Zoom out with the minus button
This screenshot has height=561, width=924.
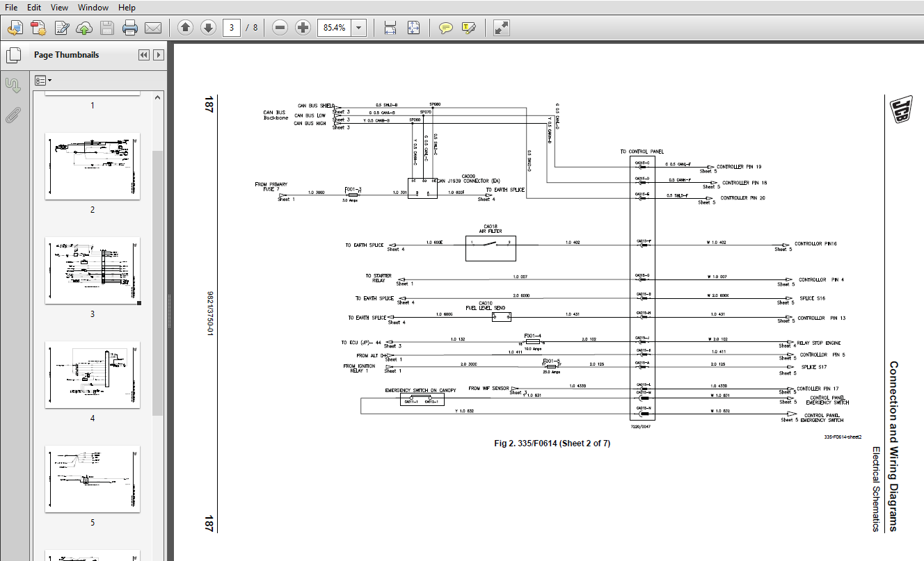(280, 28)
